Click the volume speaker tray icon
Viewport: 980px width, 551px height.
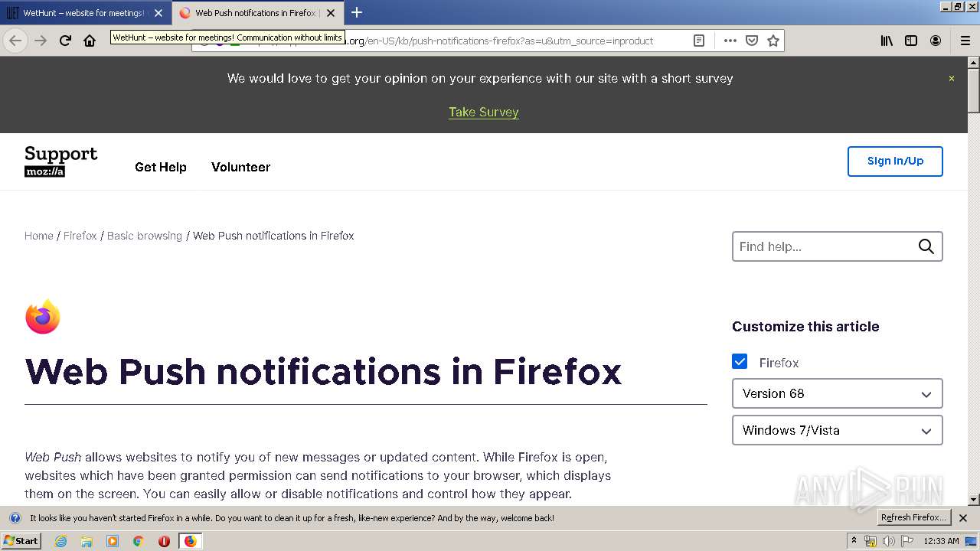[888, 541]
